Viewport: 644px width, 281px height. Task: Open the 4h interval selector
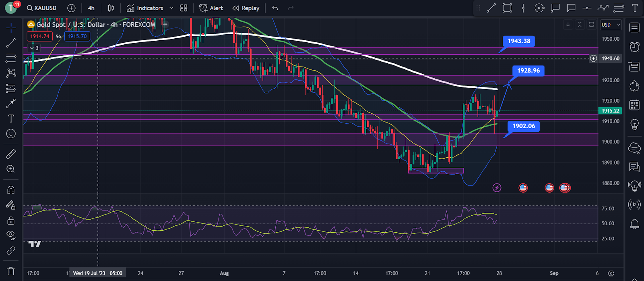[91, 8]
